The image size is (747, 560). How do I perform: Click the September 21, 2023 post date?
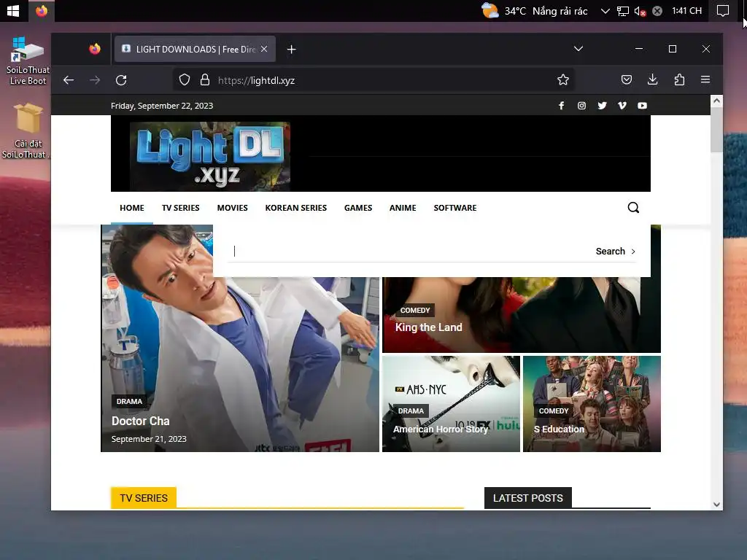point(149,439)
